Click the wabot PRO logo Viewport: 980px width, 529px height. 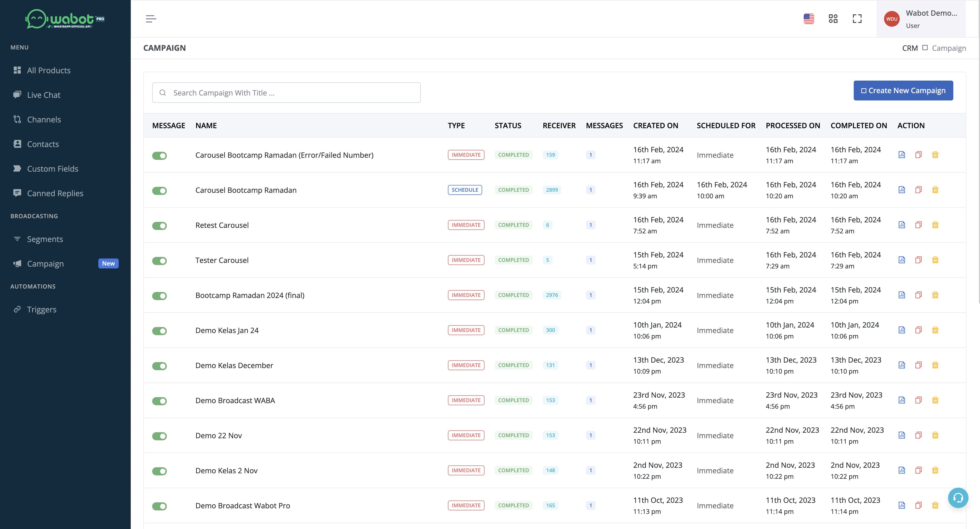[65, 19]
